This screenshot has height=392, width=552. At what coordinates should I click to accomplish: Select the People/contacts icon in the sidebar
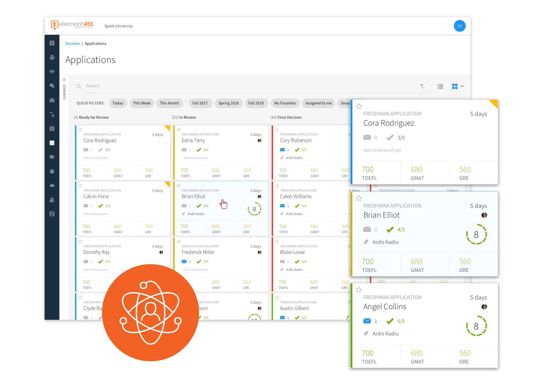pyautogui.click(x=52, y=71)
